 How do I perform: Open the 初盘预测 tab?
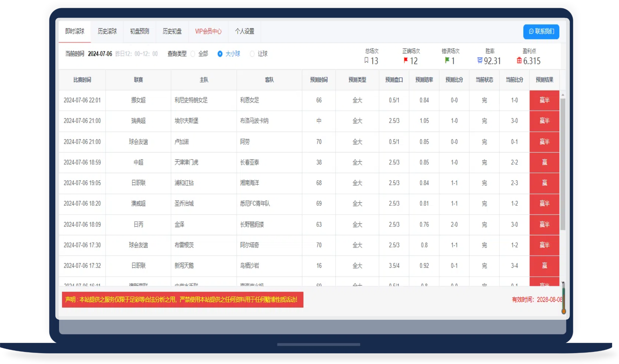click(140, 31)
